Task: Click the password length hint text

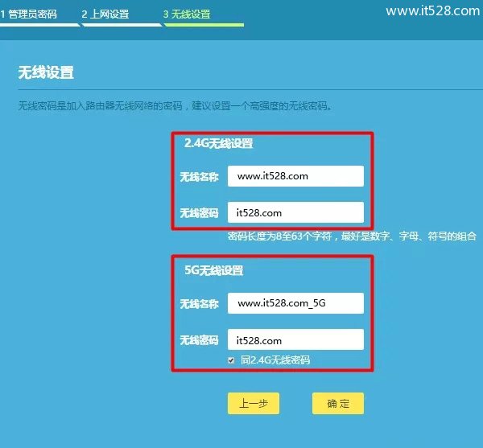Action: (352, 236)
